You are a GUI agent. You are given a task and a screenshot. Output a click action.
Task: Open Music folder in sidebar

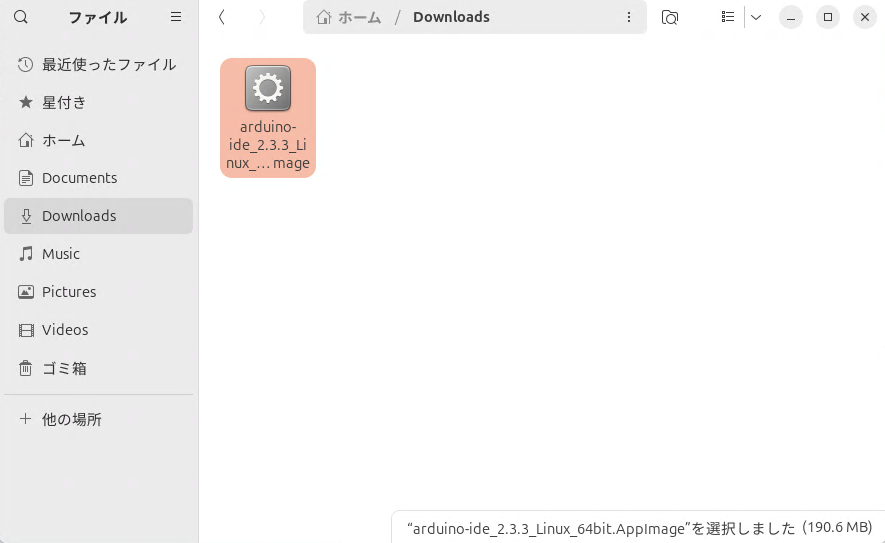98,253
